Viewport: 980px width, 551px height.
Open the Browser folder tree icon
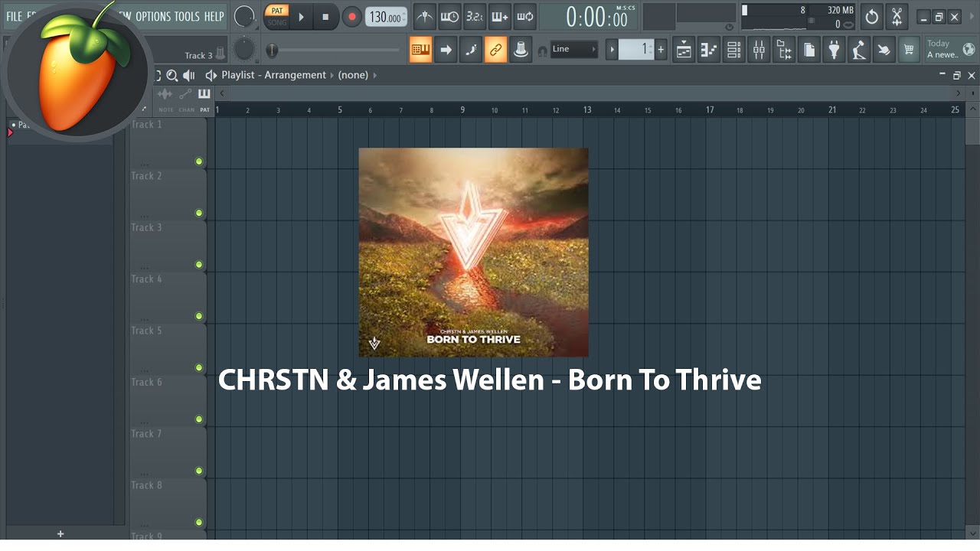click(x=784, y=50)
